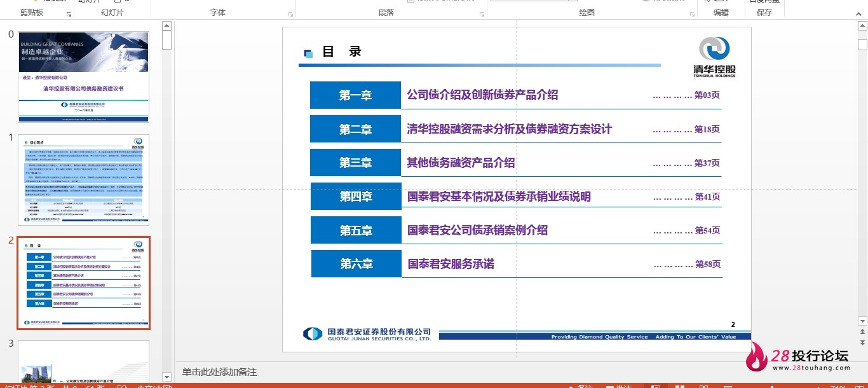The height and width of the screenshot is (388, 868).
Task: Click thumbnail pane scroll down arrow
Action: [x=166, y=377]
